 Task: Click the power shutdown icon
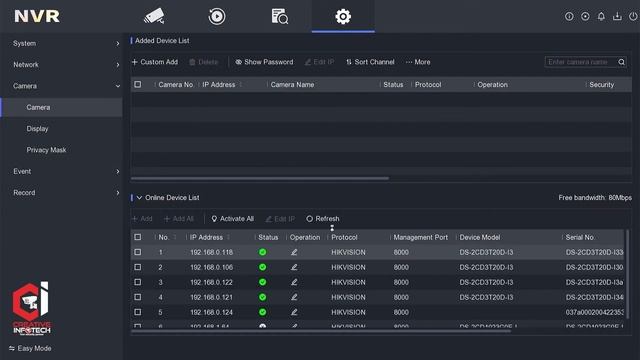click(633, 16)
